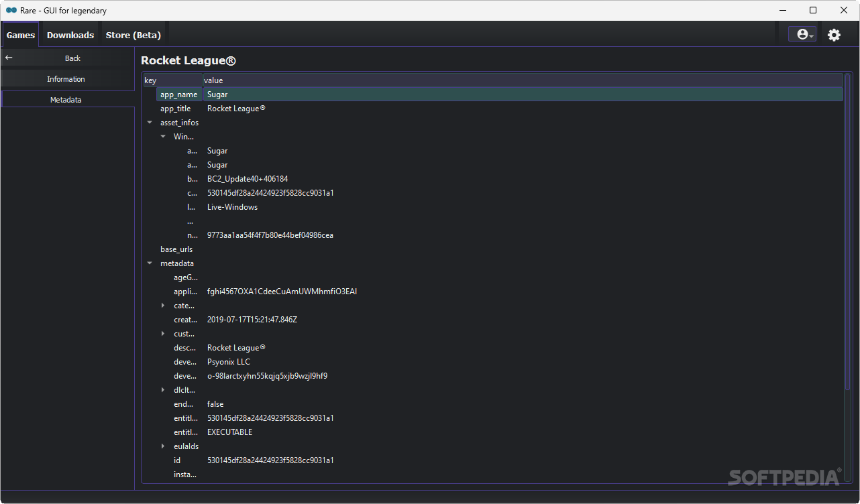Click the Live-Windows value
The height and width of the screenshot is (504, 860).
click(x=232, y=207)
